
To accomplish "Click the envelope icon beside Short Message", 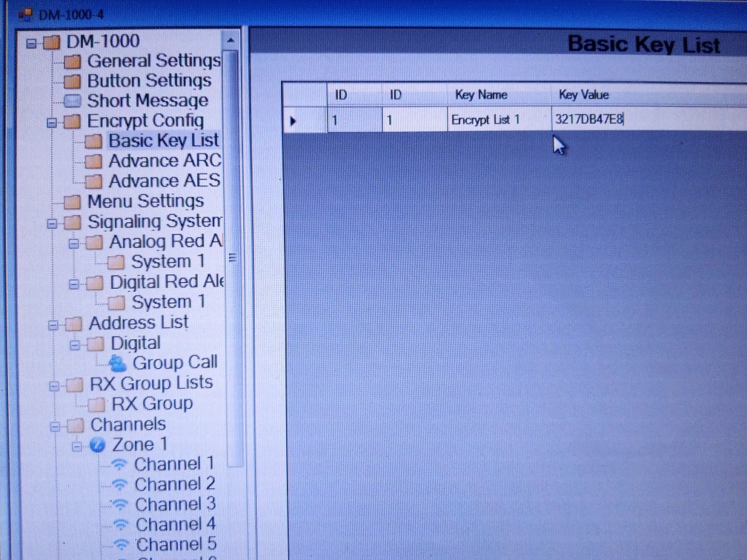I will tap(73, 101).
